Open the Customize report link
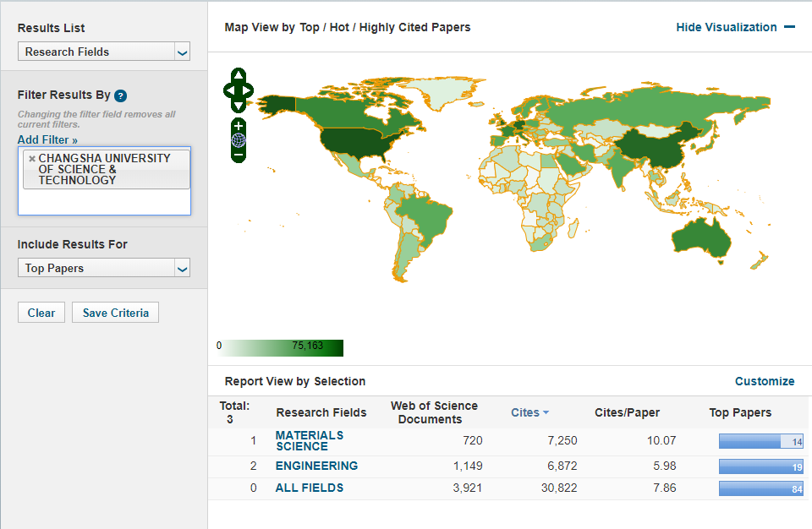812x529 pixels. point(764,381)
